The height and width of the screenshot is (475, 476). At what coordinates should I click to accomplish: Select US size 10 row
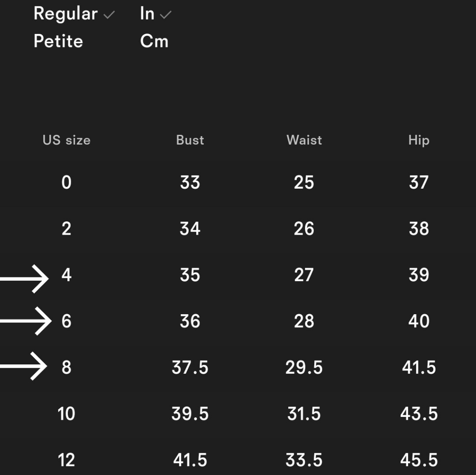point(238,414)
